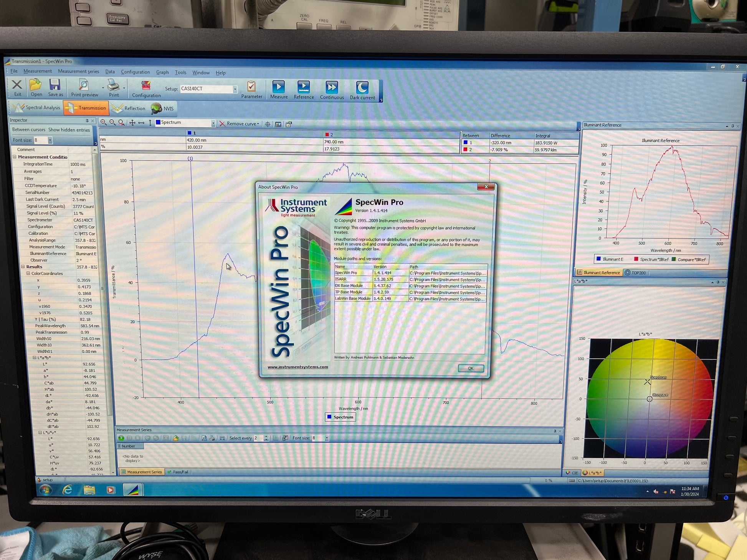Screen dimensions: 747x560
Task: Start Continuous measurement mode
Action: (x=331, y=88)
